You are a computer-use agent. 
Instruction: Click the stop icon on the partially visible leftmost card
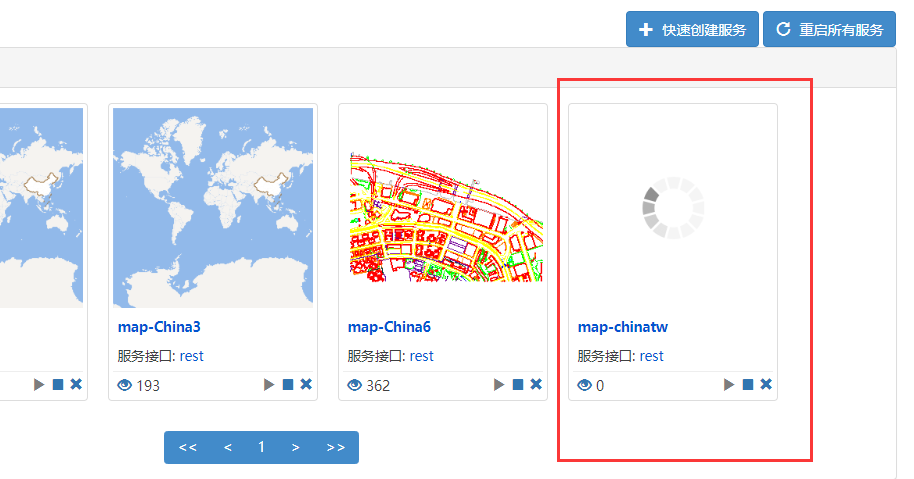click(58, 385)
